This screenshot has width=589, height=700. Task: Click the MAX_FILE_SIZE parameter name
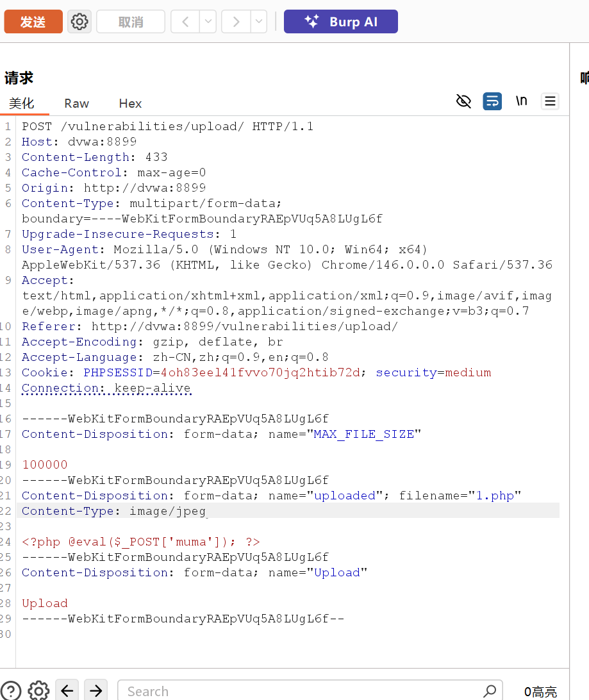tap(363, 435)
